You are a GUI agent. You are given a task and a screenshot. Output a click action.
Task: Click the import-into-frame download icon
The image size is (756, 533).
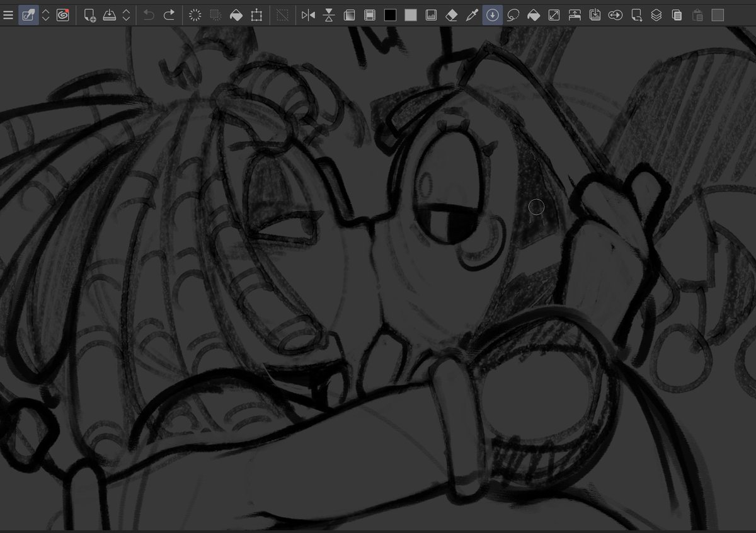click(595, 14)
